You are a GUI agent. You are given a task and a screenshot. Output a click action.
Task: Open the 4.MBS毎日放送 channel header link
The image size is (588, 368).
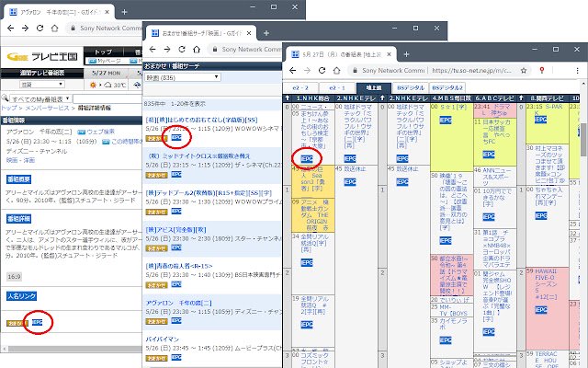coord(451,98)
